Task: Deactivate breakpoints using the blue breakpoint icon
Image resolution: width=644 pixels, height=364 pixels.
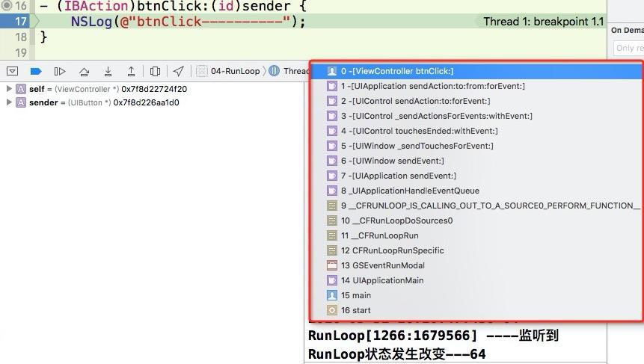Action: coord(36,72)
